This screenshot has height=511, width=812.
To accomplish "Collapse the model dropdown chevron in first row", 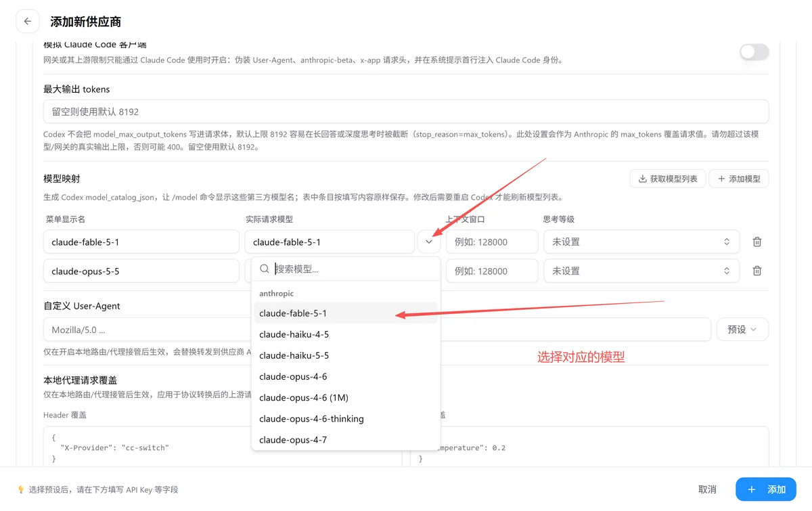I will [x=429, y=242].
